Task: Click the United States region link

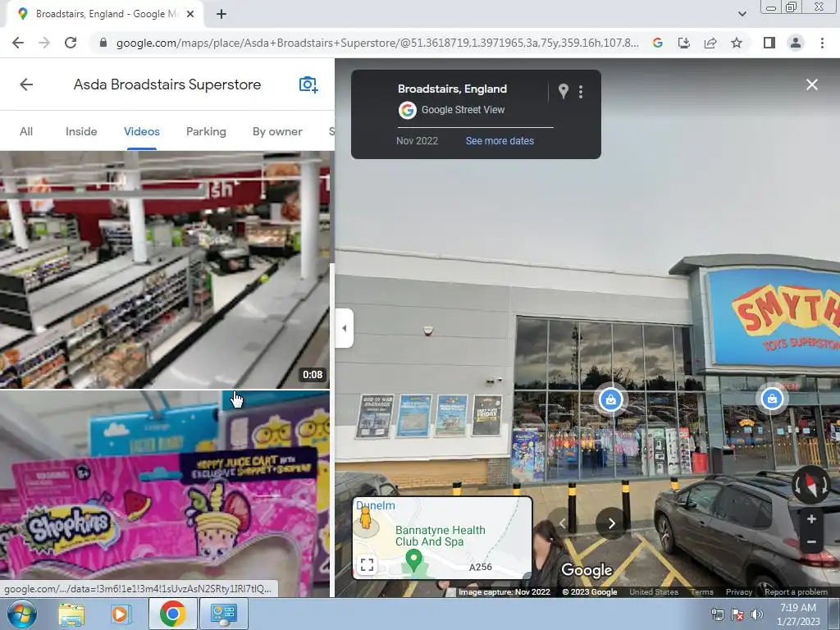Action: (654, 592)
